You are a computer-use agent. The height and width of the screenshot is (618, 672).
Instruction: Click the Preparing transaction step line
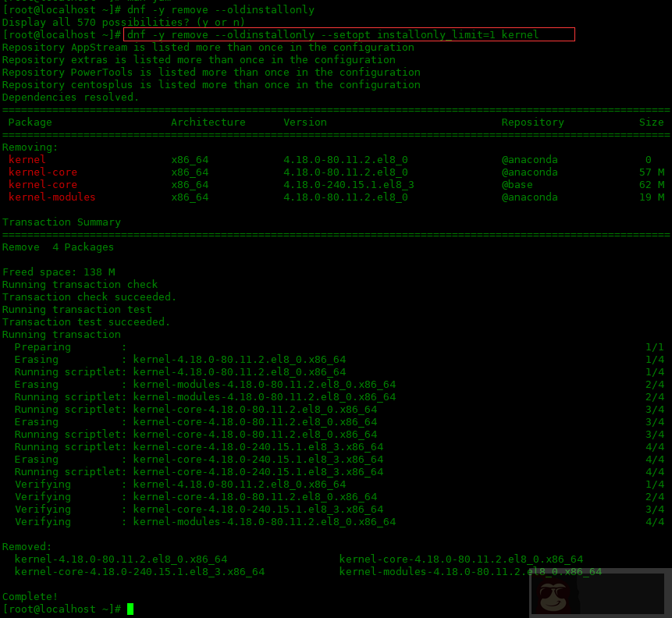tap(43, 347)
